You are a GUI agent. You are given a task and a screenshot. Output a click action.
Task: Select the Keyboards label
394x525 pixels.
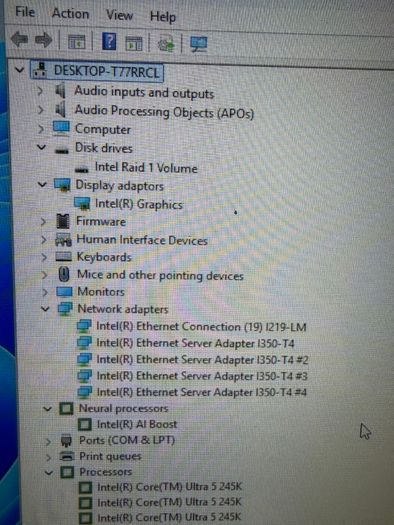coord(104,257)
